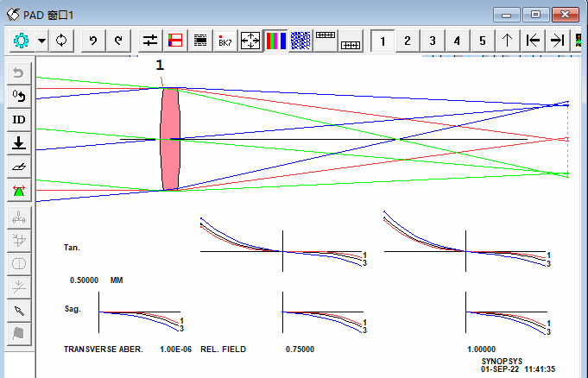Screen dimensions: 588x378
Task: Click the 0.50000 MM scale label
Action: click(97, 280)
